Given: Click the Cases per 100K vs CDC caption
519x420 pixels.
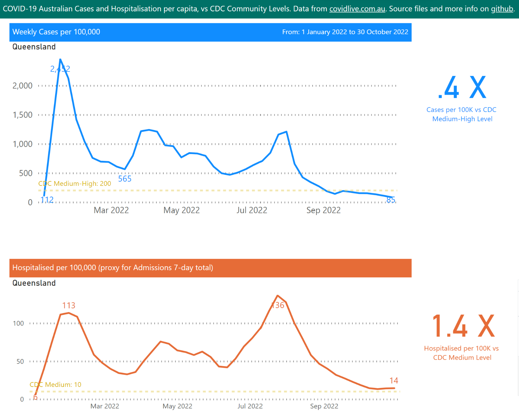Looking at the screenshot, I should pyautogui.click(x=462, y=114).
